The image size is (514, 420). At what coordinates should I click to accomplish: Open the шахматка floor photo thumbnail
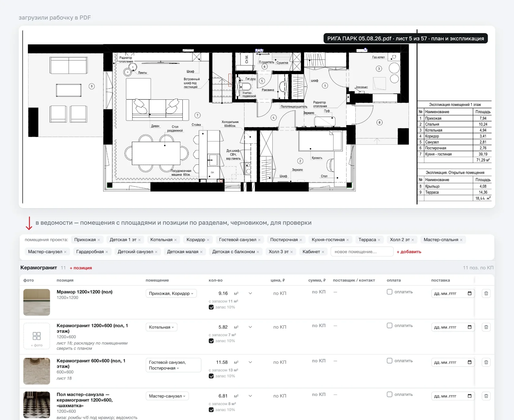tap(37, 405)
